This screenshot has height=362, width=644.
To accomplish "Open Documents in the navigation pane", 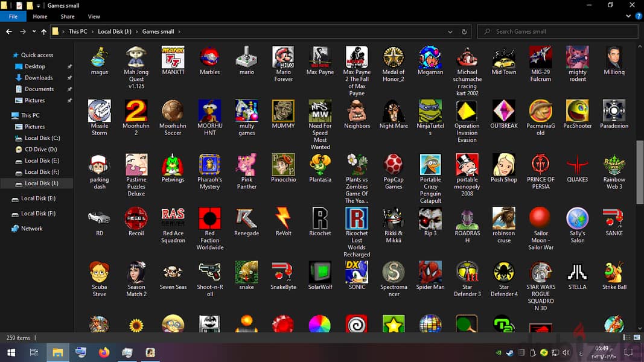I will pos(39,89).
